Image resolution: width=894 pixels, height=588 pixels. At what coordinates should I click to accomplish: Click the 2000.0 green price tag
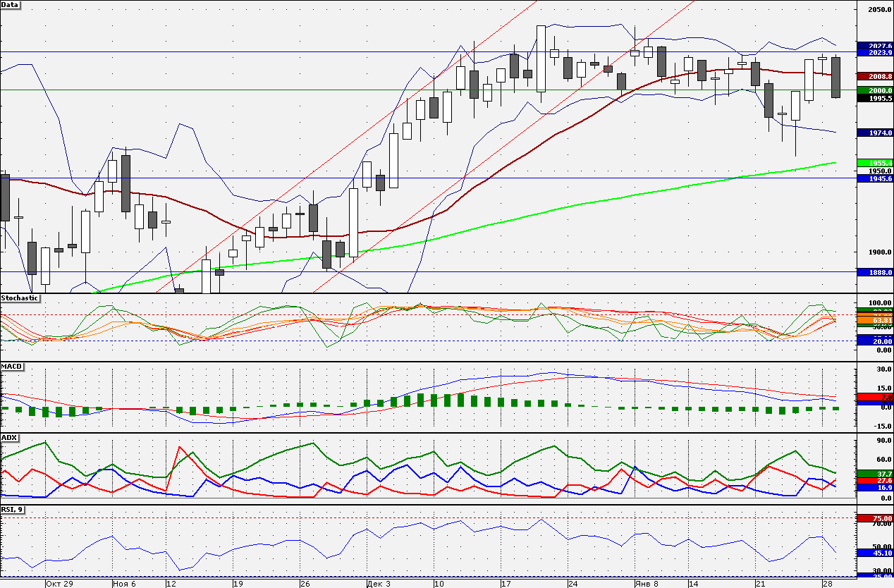tap(875, 91)
